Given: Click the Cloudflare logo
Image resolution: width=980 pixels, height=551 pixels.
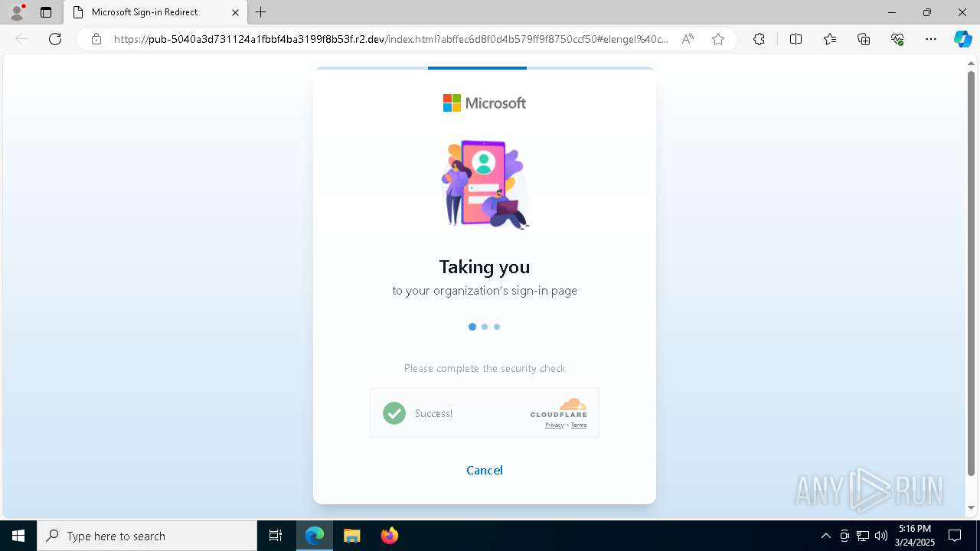Looking at the screenshot, I should click(x=559, y=408).
